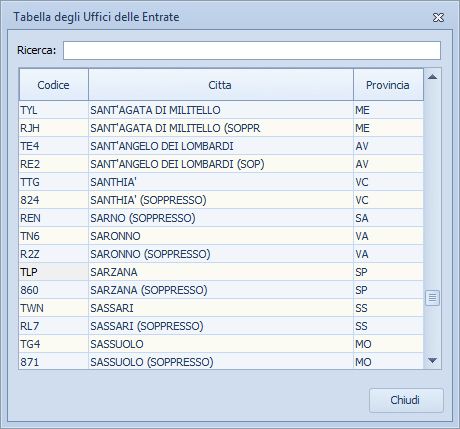Select the SARZANA row with code TLP
The height and width of the screenshot is (429, 460).
(221, 272)
